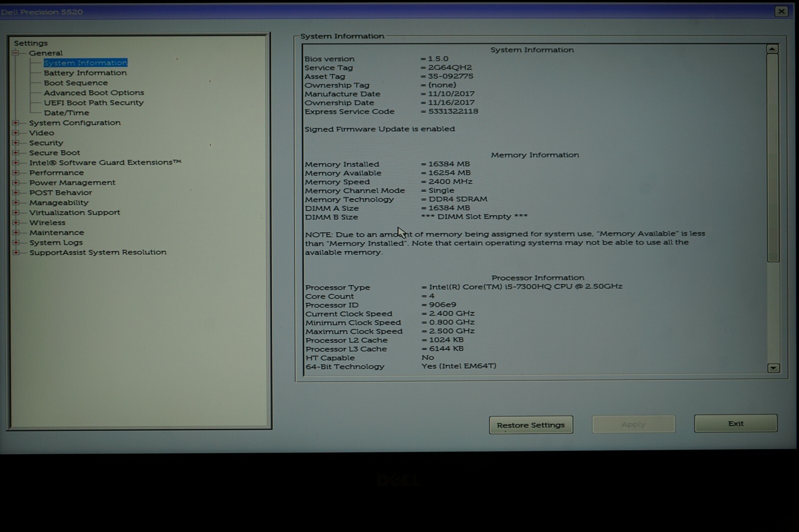Image resolution: width=799 pixels, height=532 pixels.
Task: Click Service Tag value 2G64QH2
Action: 449,67
